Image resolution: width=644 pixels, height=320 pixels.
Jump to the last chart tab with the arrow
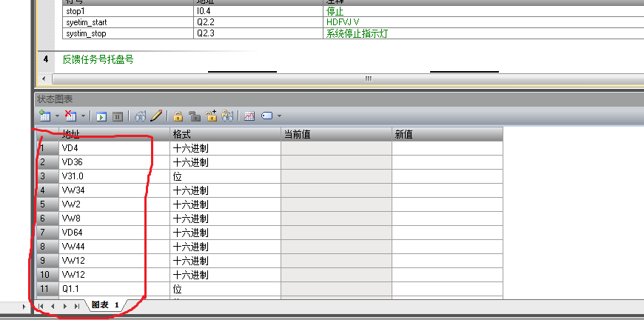tap(77, 306)
